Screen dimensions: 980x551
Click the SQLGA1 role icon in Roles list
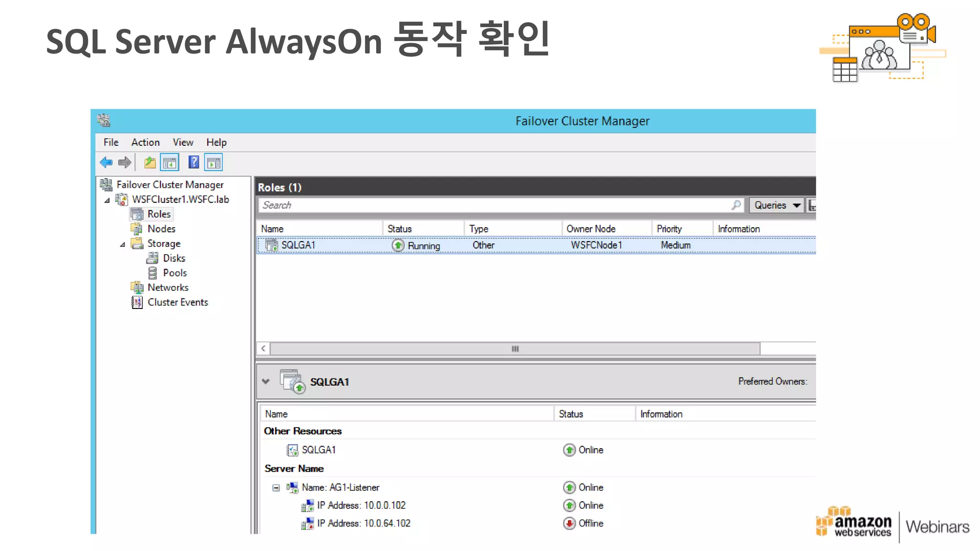pyautogui.click(x=271, y=245)
